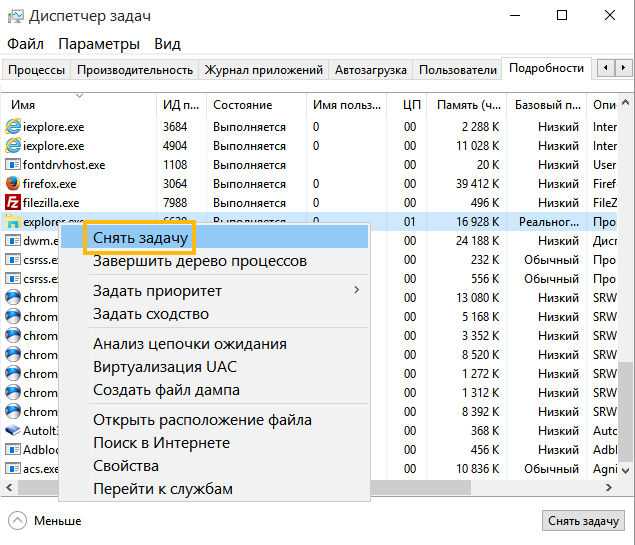This screenshot has width=635, height=545.
Task: Click memory value 24 188 K
Action: [x=477, y=241]
